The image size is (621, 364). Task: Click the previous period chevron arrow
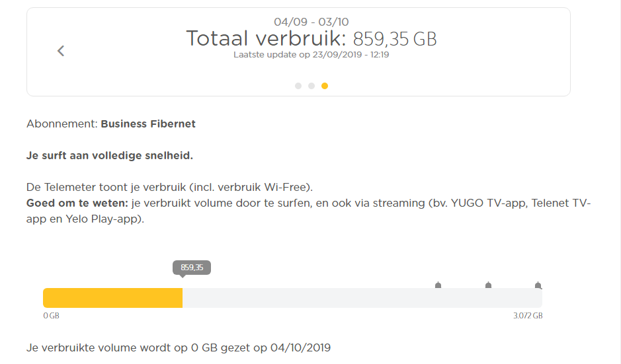(61, 51)
